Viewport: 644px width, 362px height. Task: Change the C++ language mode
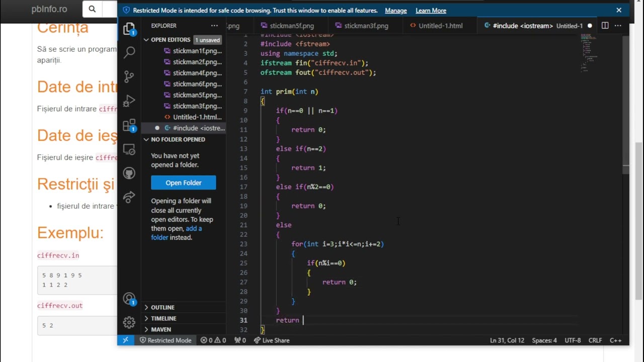(616, 340)
